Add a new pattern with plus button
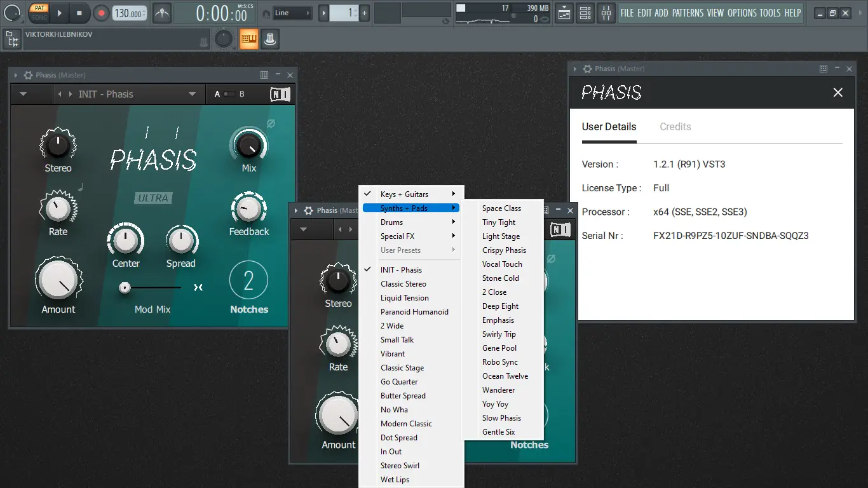The height and width of the screenshot is (488, 868). click(365, 13)
